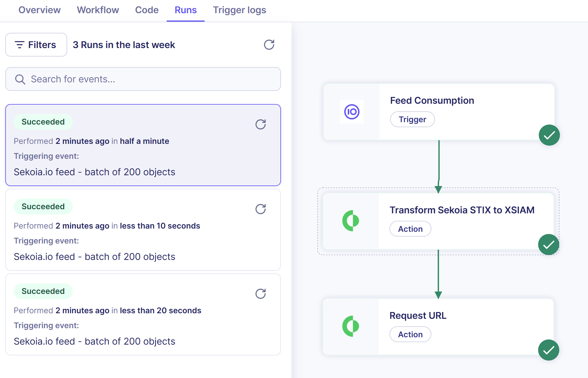Click the Trigger label on Feed Consumption
Screen dimensions: 588x378
(x=412, y=120)
